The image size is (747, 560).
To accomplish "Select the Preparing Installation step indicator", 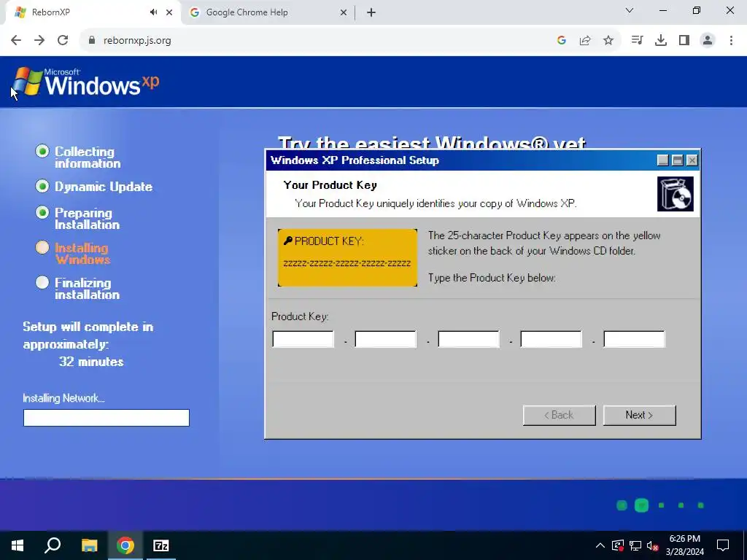I will [x=42, y=212].
